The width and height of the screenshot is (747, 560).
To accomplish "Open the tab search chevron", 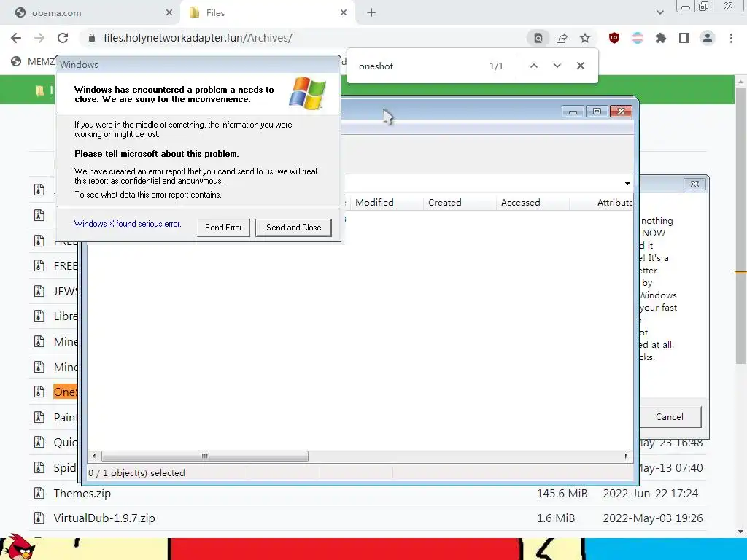I will [659, 12].
